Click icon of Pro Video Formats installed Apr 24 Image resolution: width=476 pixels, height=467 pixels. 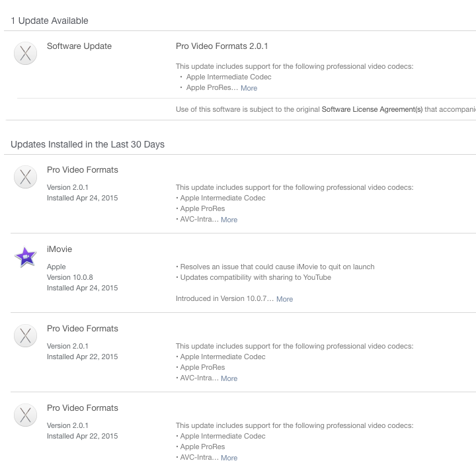point(26,177)
